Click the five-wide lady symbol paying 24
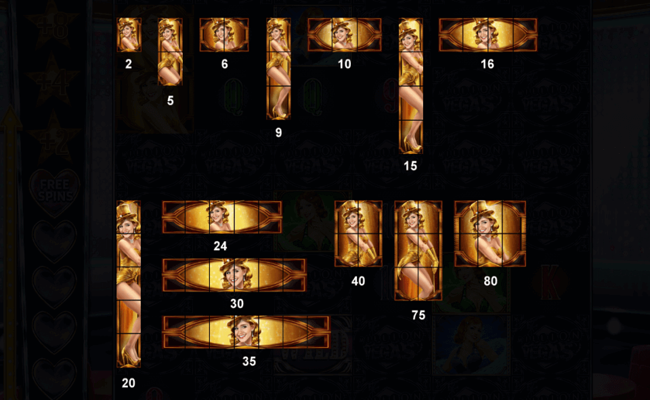Viewport: 650px width, 400px height. pyautogui.click(x=222, y=217)
